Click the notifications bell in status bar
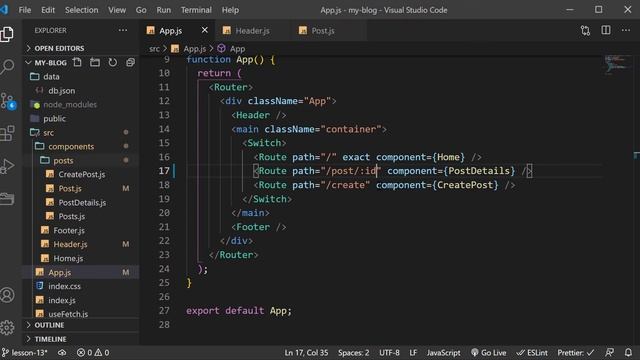This screenshot has height=360, width=640. [x=628, y=352]
